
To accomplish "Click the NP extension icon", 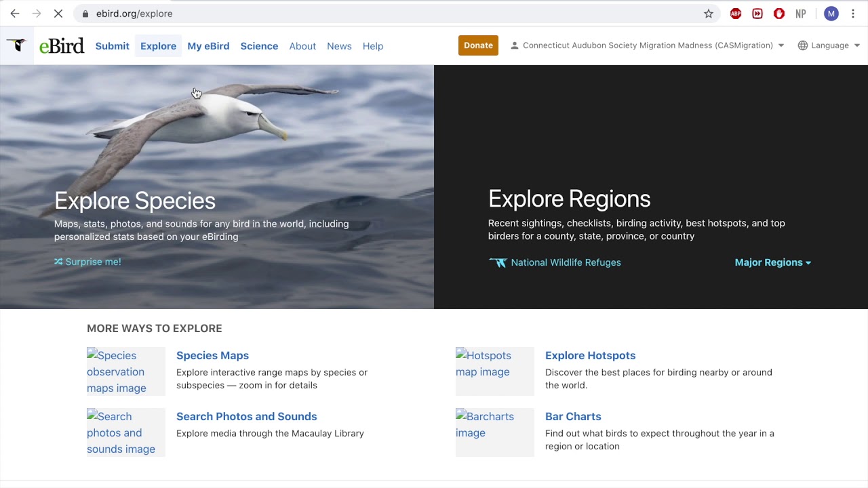I will pyautogui.click(x=801, y=14).
